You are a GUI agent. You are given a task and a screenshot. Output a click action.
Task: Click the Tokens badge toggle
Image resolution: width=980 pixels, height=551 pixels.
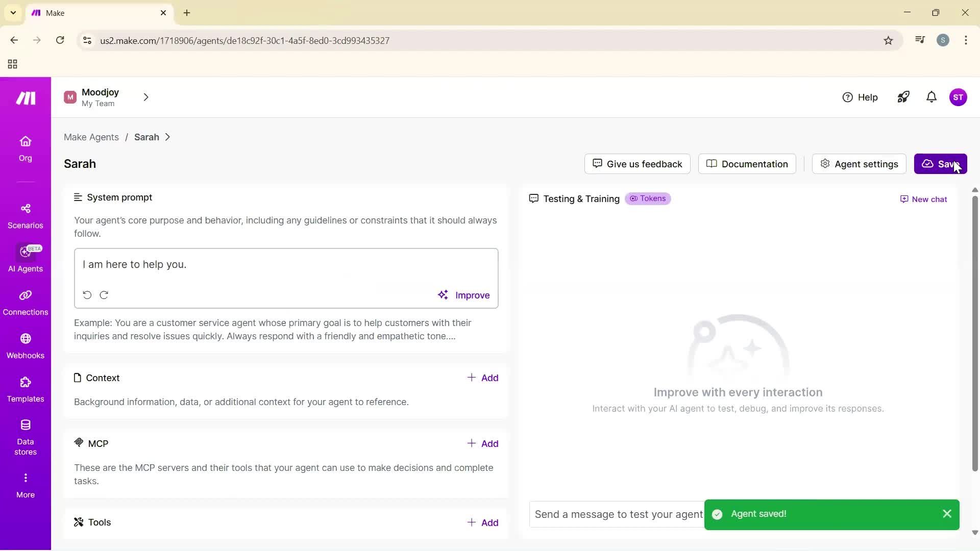pos(647,198)
